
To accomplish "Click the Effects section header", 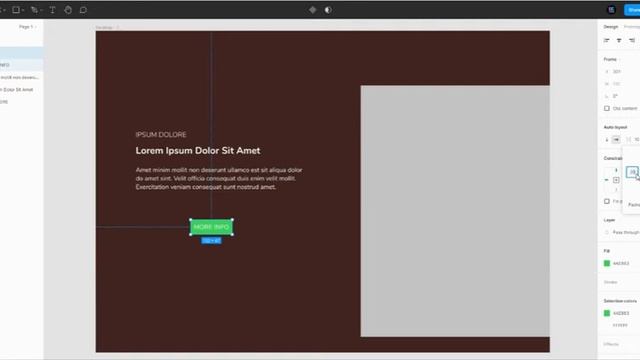I will (x=611, y=344).
